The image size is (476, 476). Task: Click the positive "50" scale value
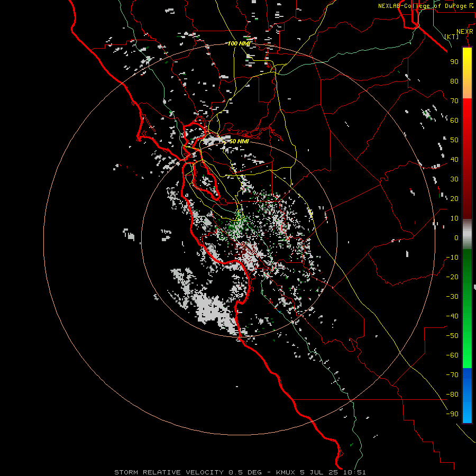tap(454, 140)
